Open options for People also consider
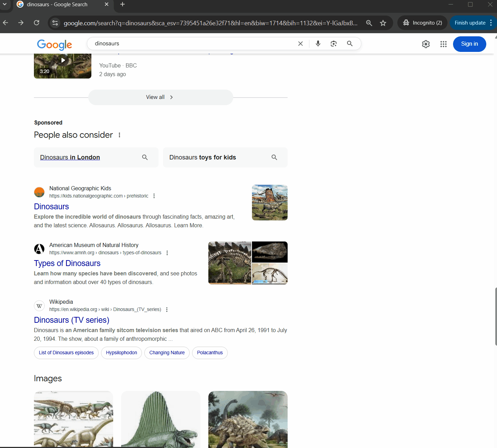This screenshot has width=497, height=448. pyautogui.click(x=119, y=135)
